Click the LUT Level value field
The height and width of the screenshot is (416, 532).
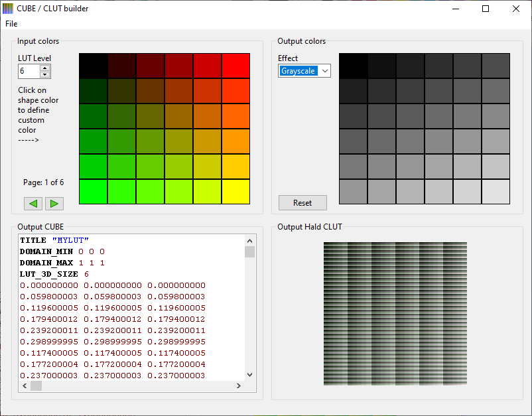(x=29, y=71)
